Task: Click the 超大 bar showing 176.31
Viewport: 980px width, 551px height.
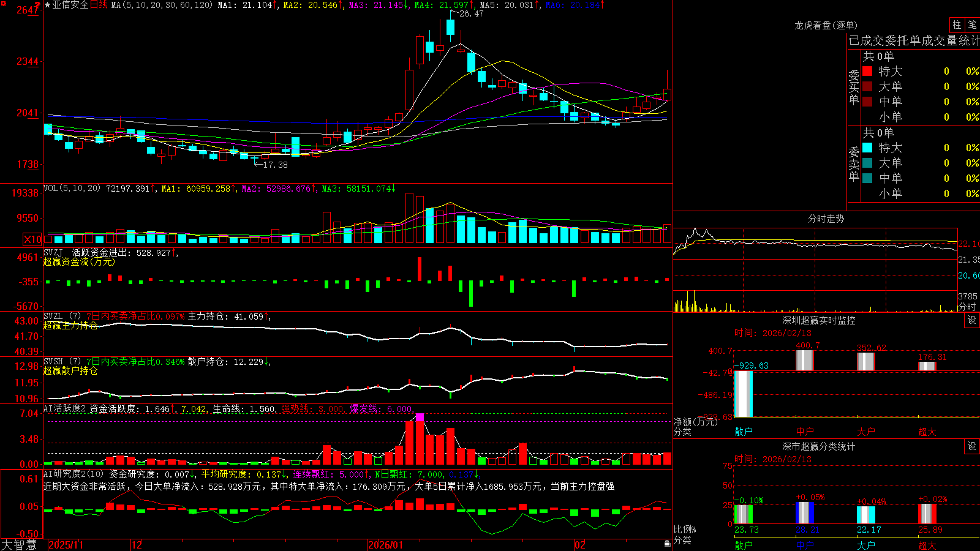Action: 927,366
